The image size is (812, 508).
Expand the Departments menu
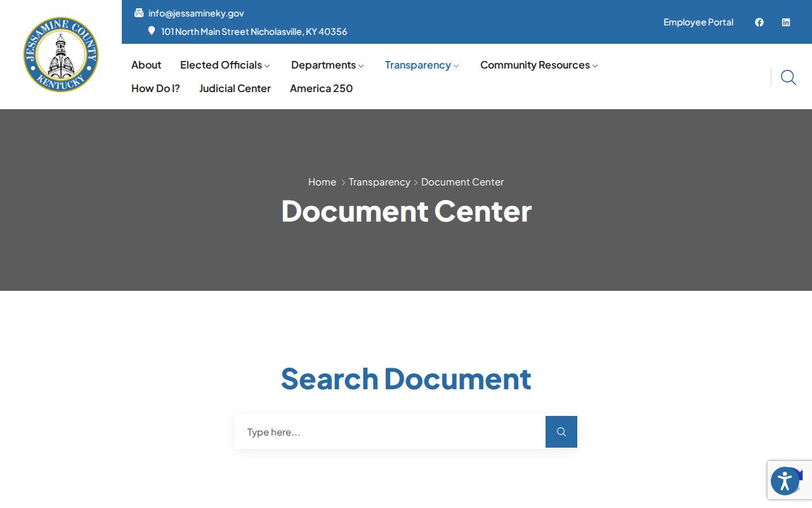(x=327, y=65)
